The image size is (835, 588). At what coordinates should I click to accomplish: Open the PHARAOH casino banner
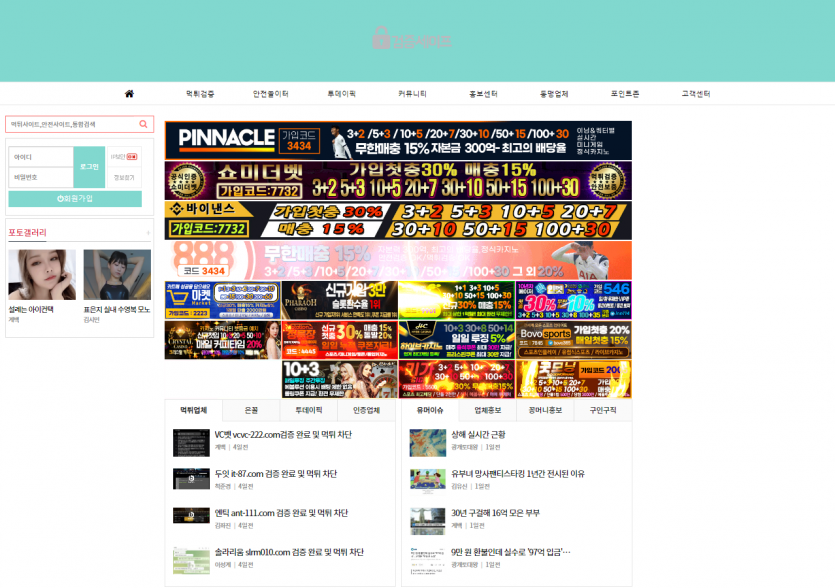pos(339,300)
